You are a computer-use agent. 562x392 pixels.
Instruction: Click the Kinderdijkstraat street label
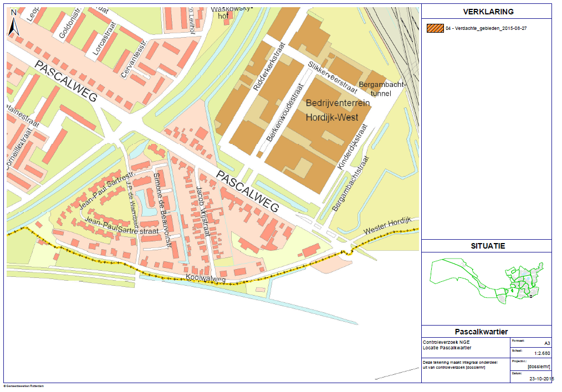pos(352,147)
